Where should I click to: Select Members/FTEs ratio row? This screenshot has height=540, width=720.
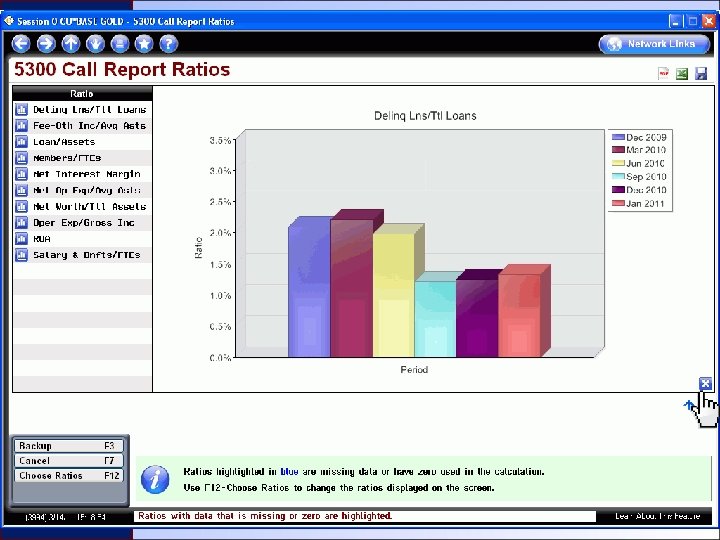click(x=82, y=158)
